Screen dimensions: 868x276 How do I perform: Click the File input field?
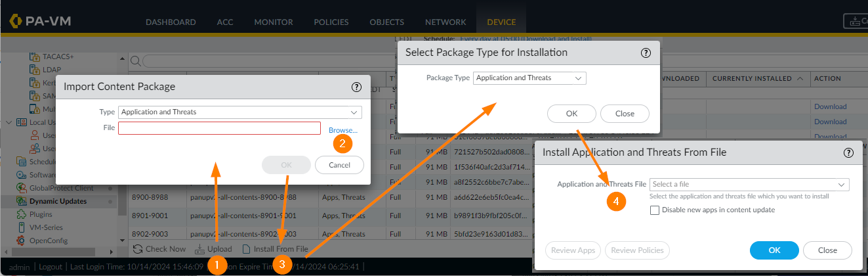220,128
